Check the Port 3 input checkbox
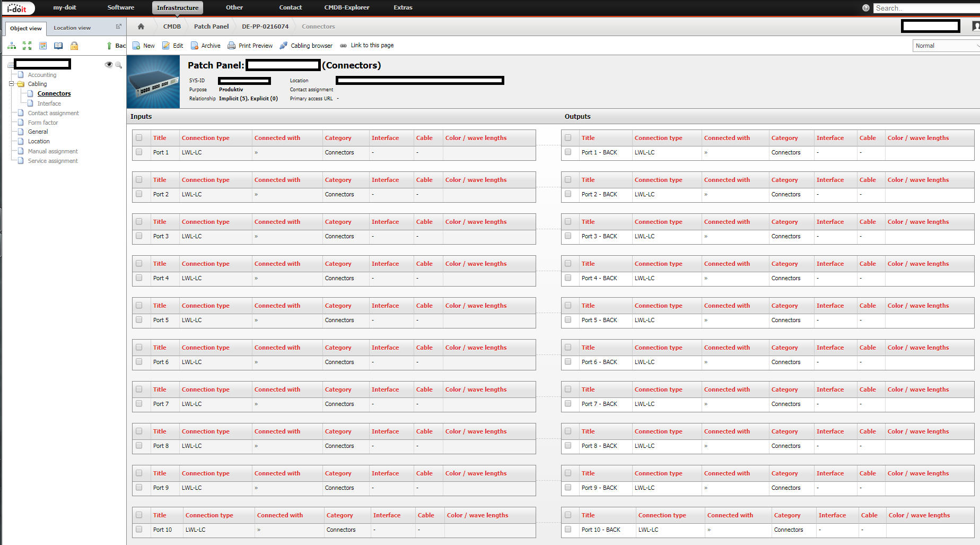The height and width of the screenshot is (545, 980). (x=139, y=236)
